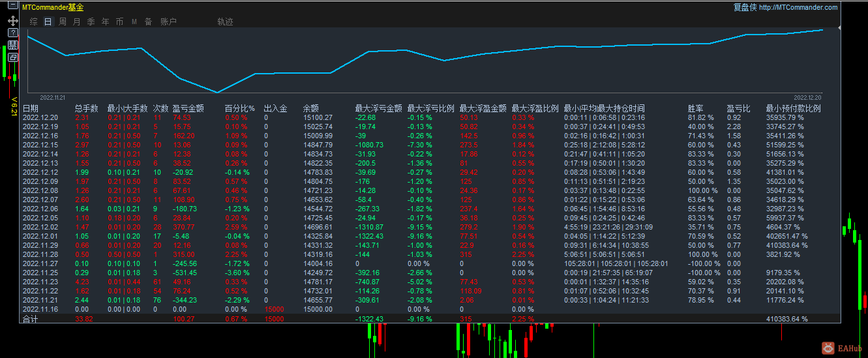Click deposit value 15000 in 2022.11.16 row

[274, 309]
